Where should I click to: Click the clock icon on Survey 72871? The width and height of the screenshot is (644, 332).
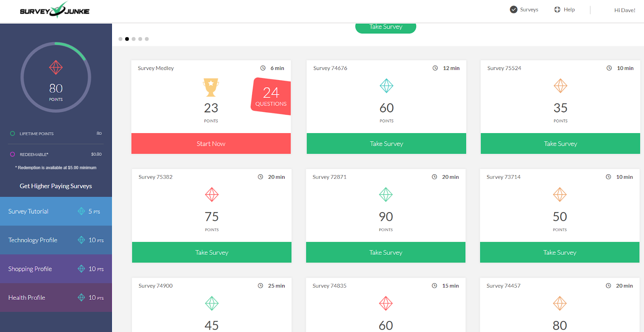(434, 177)
